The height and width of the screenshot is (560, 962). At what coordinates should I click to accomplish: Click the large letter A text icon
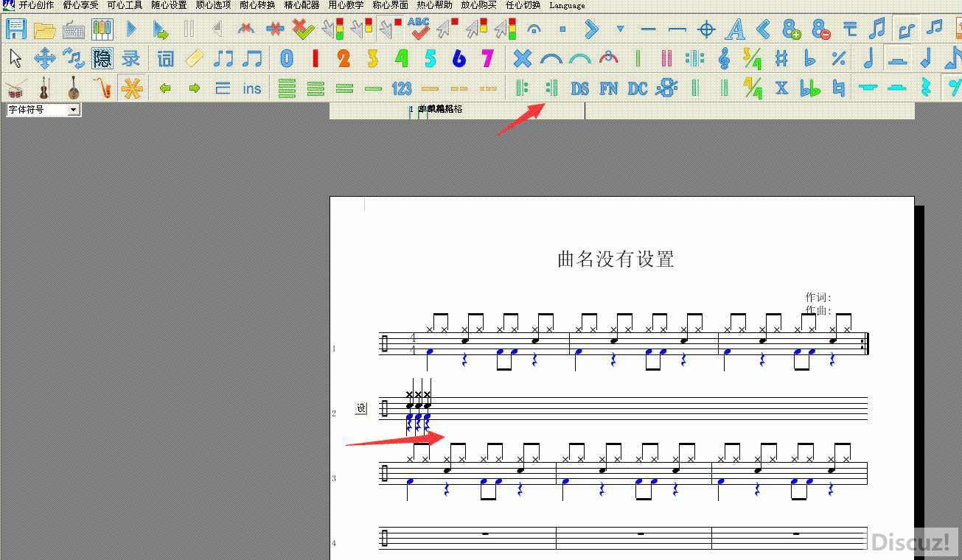735,29
